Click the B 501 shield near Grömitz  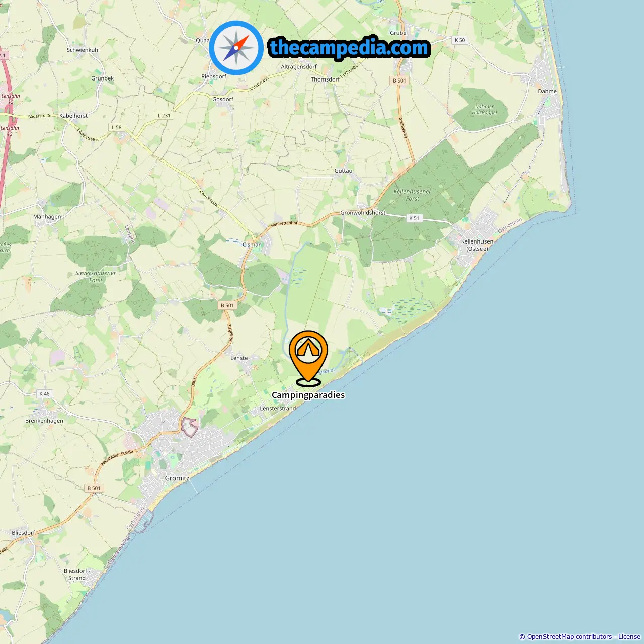[94, 488]
